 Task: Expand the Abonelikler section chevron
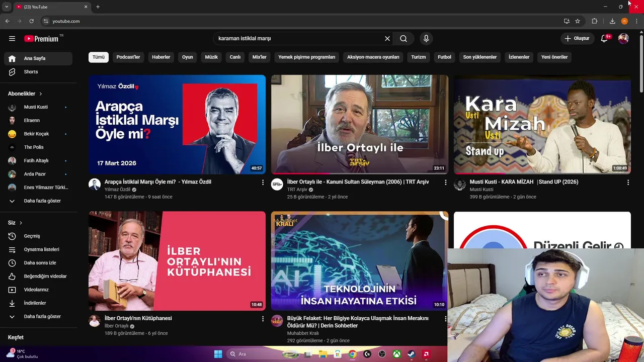[41, 94]
